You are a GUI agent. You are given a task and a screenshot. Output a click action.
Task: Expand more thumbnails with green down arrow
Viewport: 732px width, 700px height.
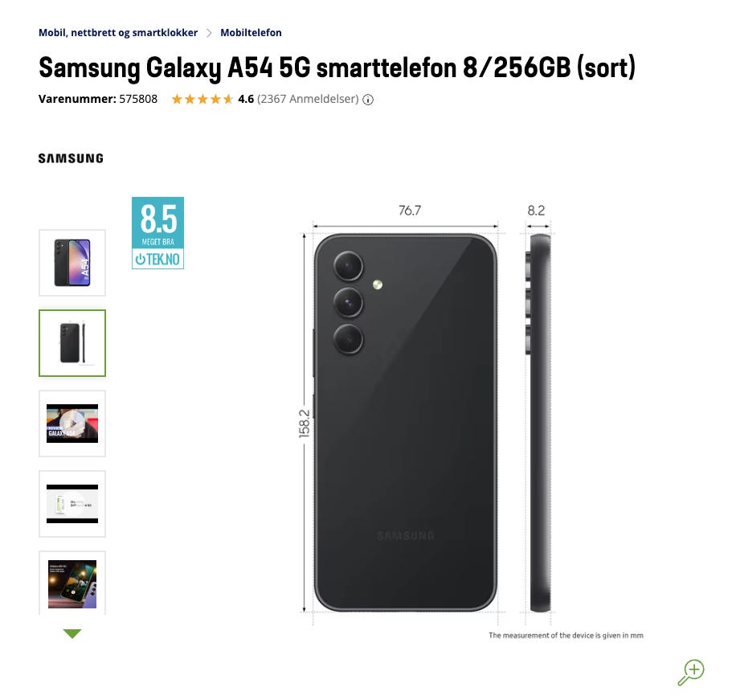72,633
